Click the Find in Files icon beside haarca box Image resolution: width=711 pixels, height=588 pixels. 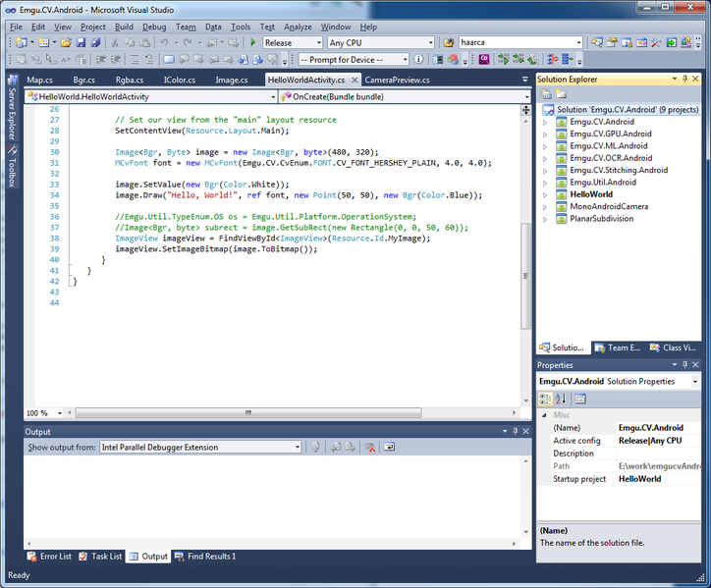pyautogui.click(x=449, y=42)
